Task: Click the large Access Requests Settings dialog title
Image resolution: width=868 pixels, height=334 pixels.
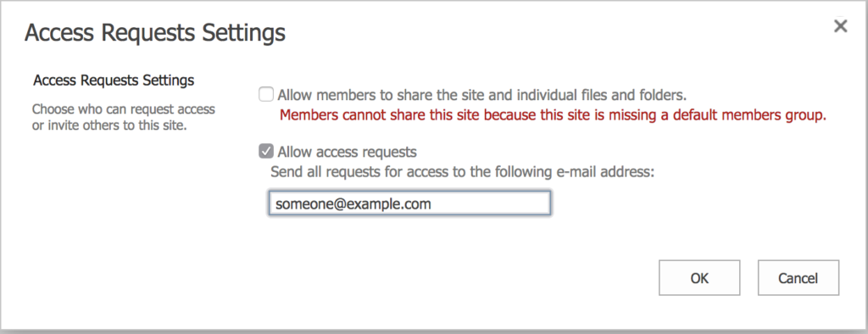Action: click(155, 33)
